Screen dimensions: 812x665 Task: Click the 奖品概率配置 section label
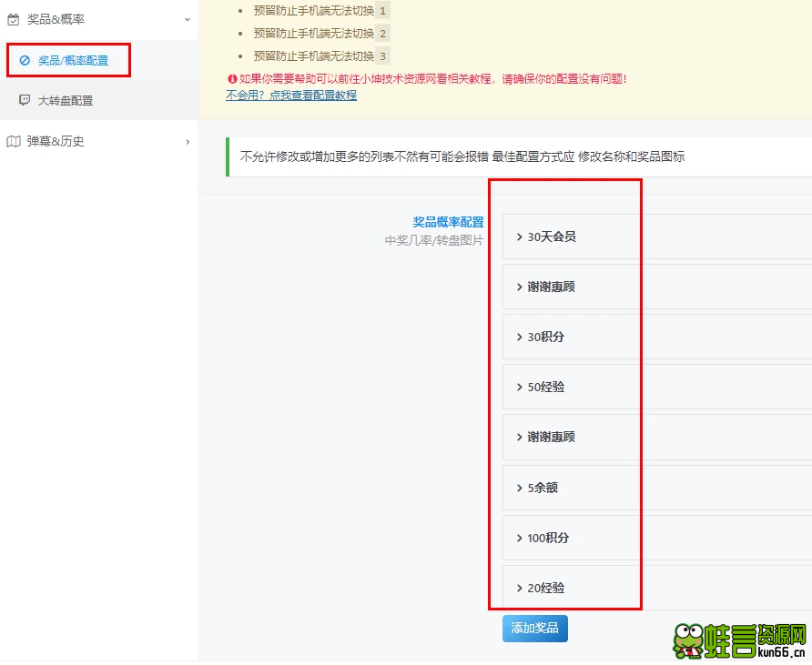tap(448, 222)
